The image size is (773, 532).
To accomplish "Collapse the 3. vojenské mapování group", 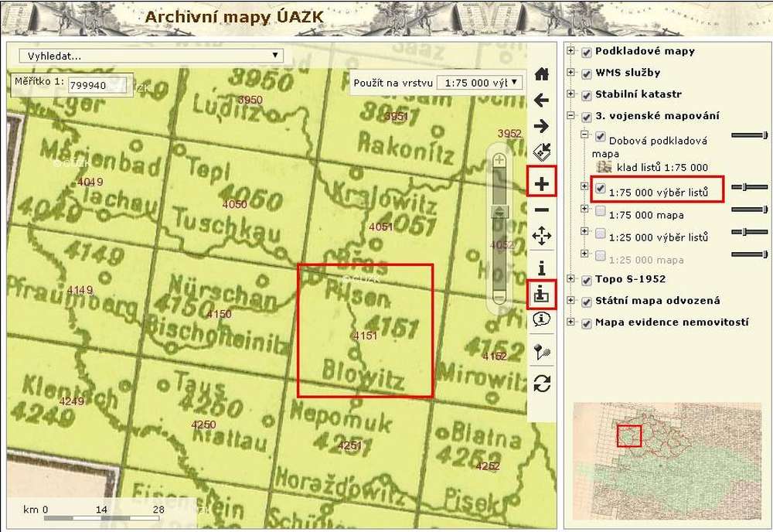I will [x=572, y=116].
